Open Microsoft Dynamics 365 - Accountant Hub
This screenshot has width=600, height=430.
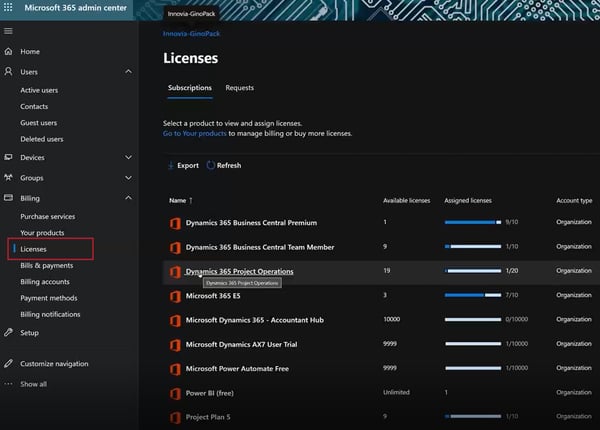[x=255, y=320]
